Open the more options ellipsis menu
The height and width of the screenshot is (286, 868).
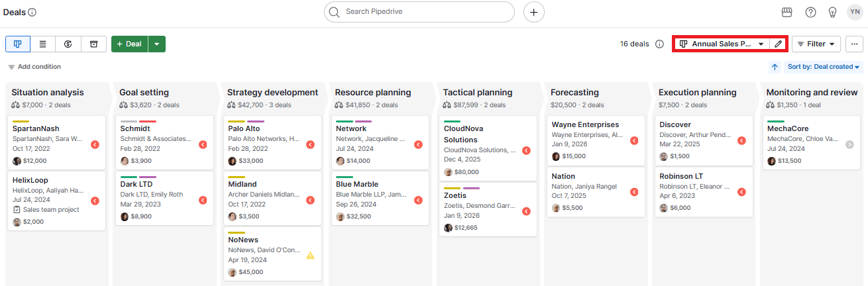point(854,44)
